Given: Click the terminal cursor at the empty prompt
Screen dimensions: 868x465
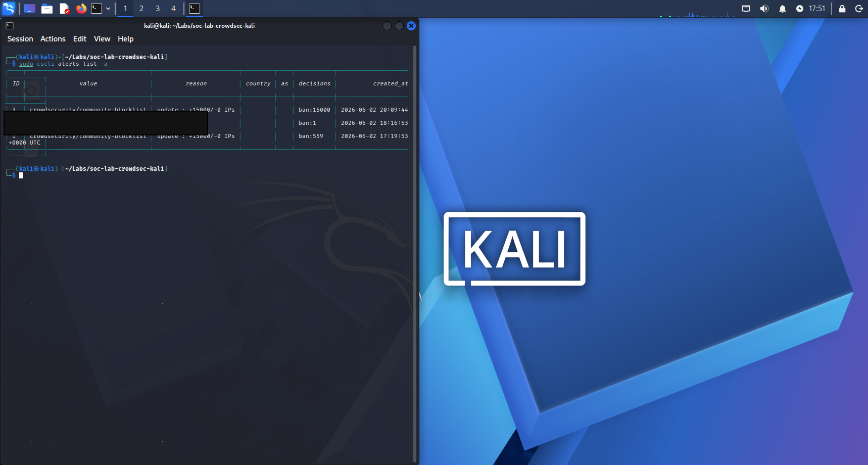Looking at the screenshot, I should coord(21,175).
